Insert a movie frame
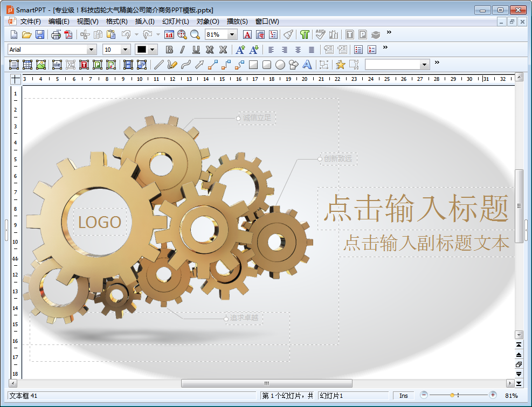 coord(128,65)
